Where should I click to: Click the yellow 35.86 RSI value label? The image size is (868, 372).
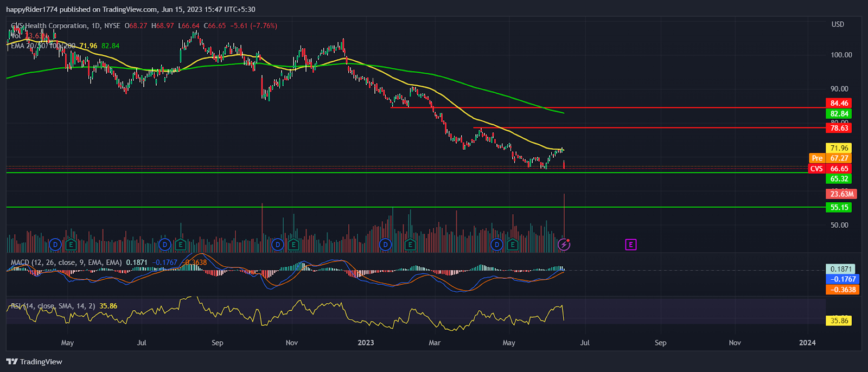pyautogui.click(x=839, y=321)
